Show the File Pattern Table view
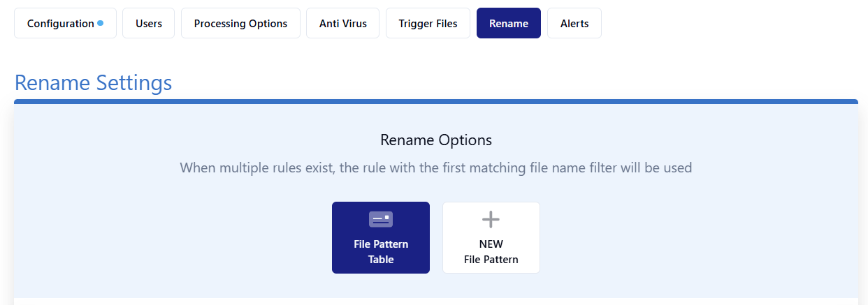 coord(381,237)
